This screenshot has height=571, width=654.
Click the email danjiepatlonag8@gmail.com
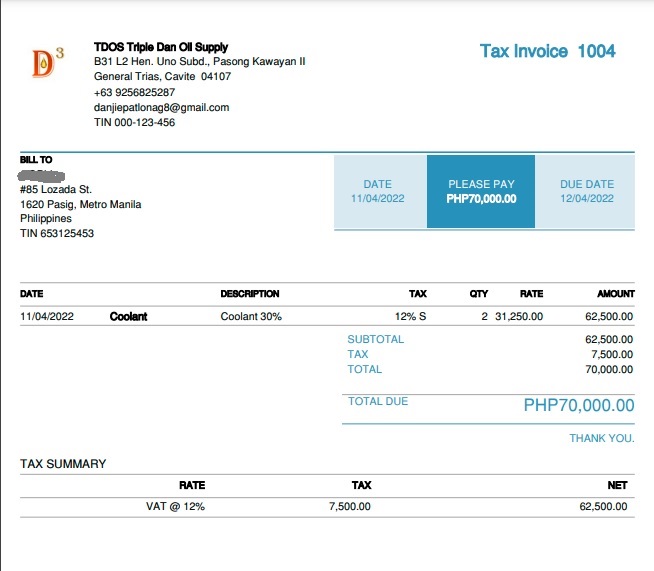161,108
